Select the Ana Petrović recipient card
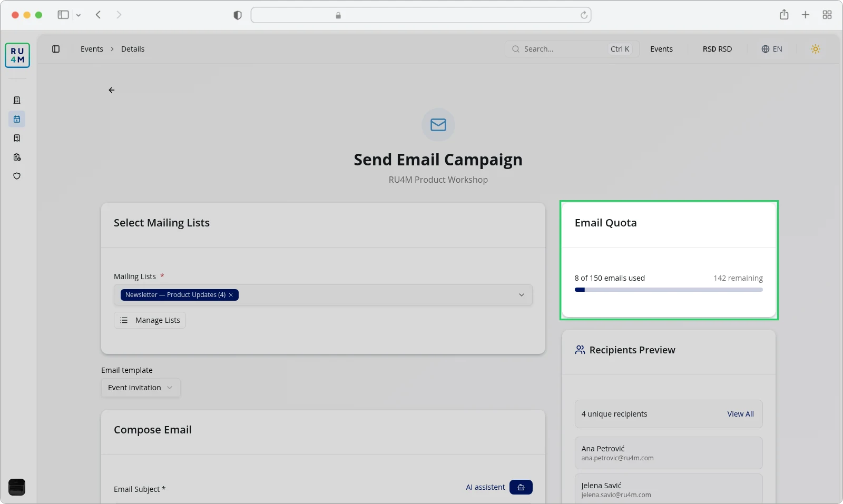Image resolution: width=843 pixels, height=504 pixels. click(669, 453)
